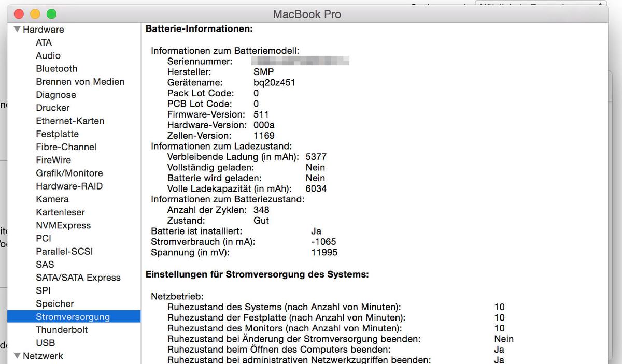Click the Hardware category label
622x364 pixels.
44,30
